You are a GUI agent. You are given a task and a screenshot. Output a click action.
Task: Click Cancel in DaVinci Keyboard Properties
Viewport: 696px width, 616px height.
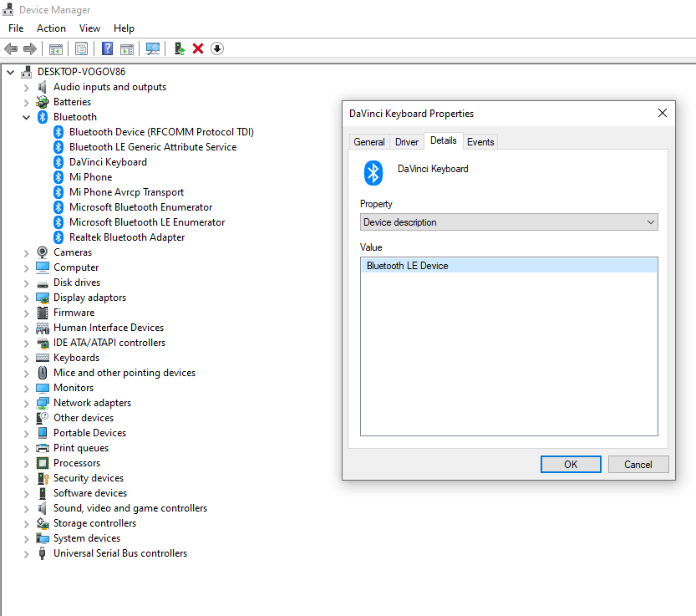pos(638,464)
